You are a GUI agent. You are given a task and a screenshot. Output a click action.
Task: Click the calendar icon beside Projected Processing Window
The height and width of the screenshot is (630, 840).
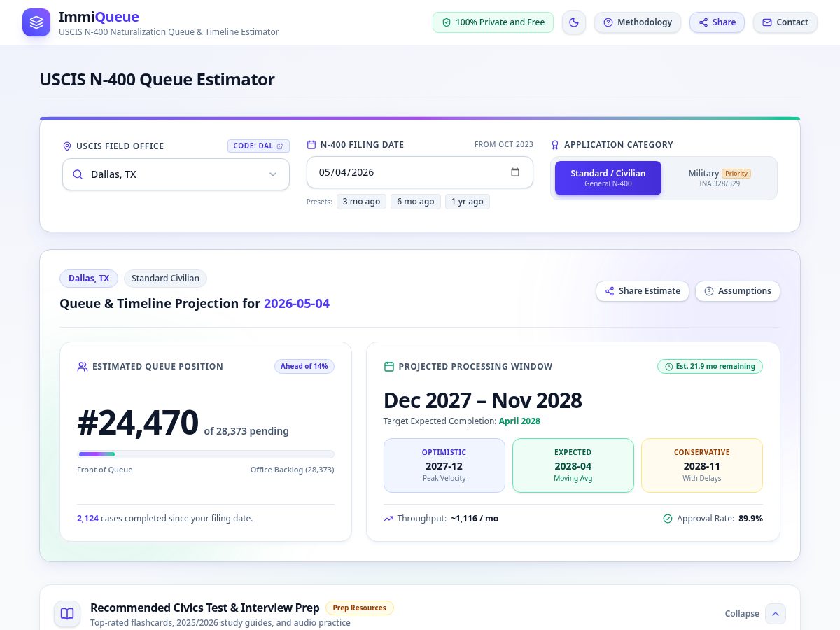point(389,367)
